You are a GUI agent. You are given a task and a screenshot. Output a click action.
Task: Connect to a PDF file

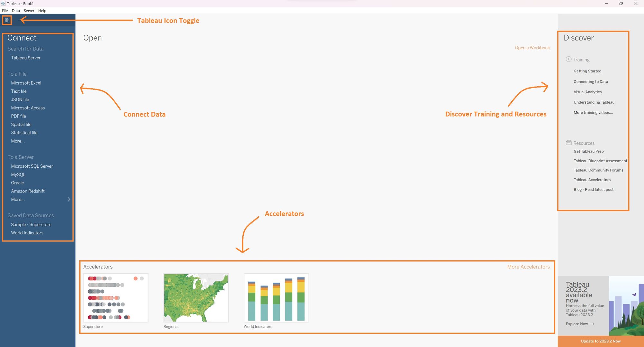point(18,116)
